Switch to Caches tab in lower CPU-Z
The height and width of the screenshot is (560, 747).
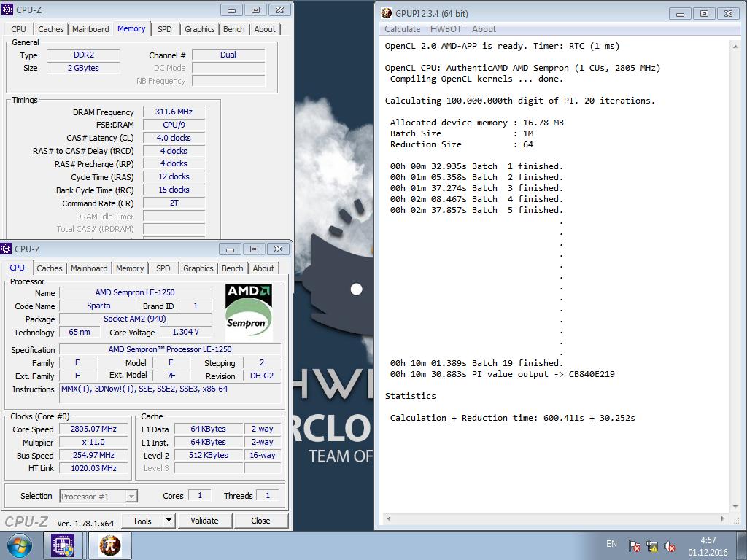tap(50, 268)
